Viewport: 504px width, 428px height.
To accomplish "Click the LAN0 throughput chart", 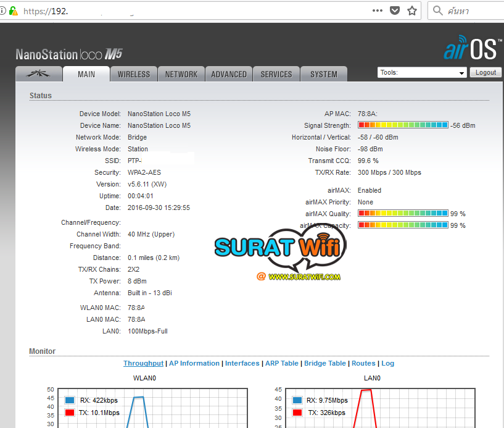I will (x=380, y=408).
